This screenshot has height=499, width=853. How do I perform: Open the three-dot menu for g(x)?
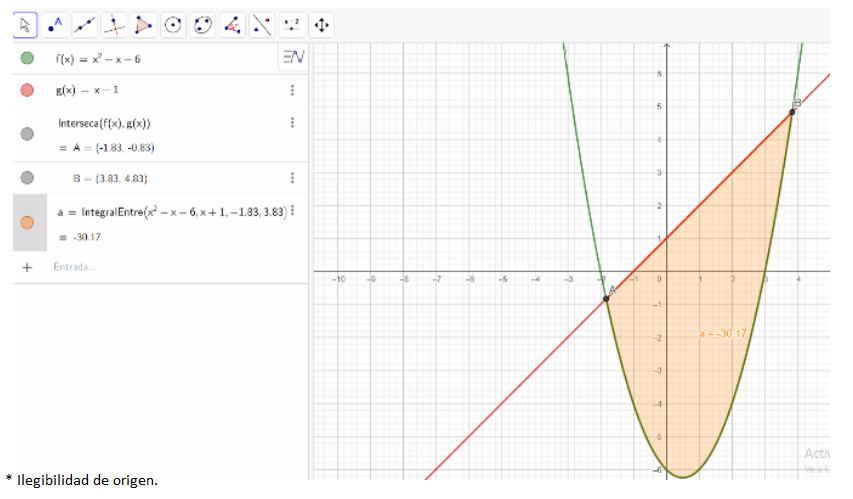pyautogui.click(x=292, y=90)
